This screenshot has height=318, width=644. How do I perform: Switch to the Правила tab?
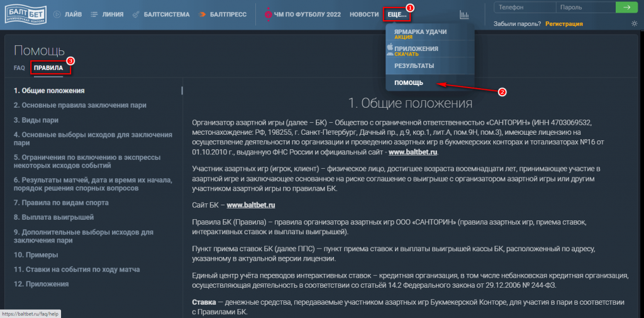coord(48,67)
